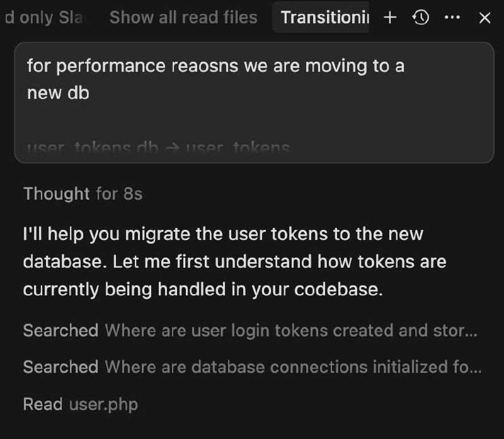
Task: Select the "Transitionin…" chat tab
Action: [325, 18]
